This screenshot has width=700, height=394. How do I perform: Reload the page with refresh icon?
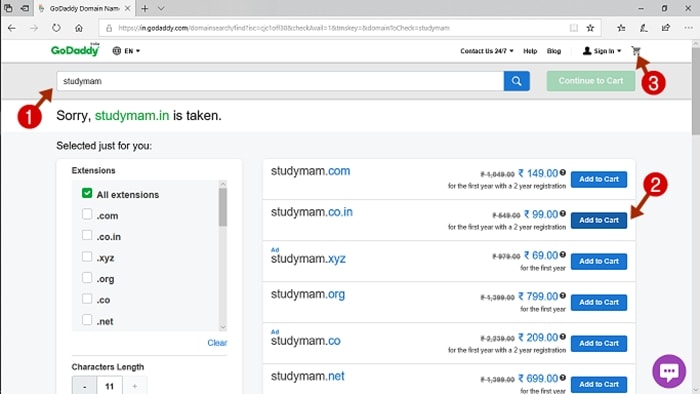56,28
